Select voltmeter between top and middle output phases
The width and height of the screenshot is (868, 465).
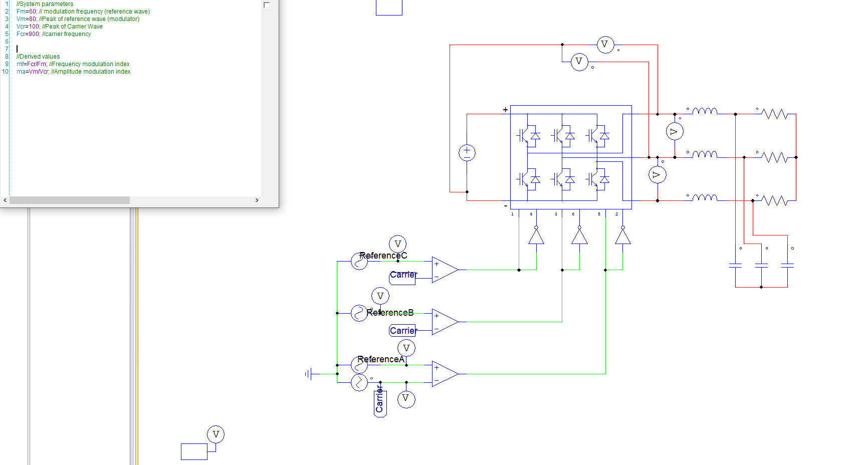(675, 131)
